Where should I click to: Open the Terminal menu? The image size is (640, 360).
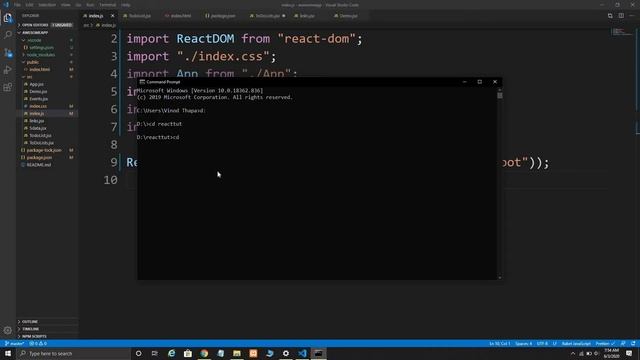(107, 5)
